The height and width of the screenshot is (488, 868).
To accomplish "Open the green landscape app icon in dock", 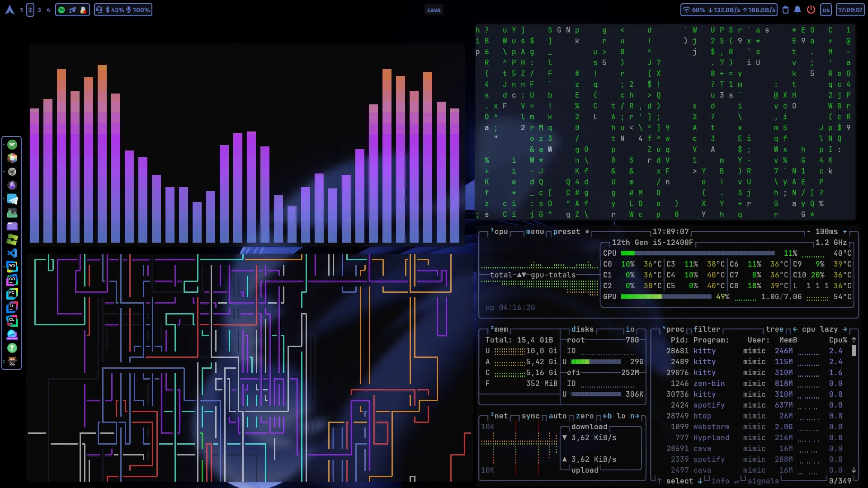I will coord(12,212).
